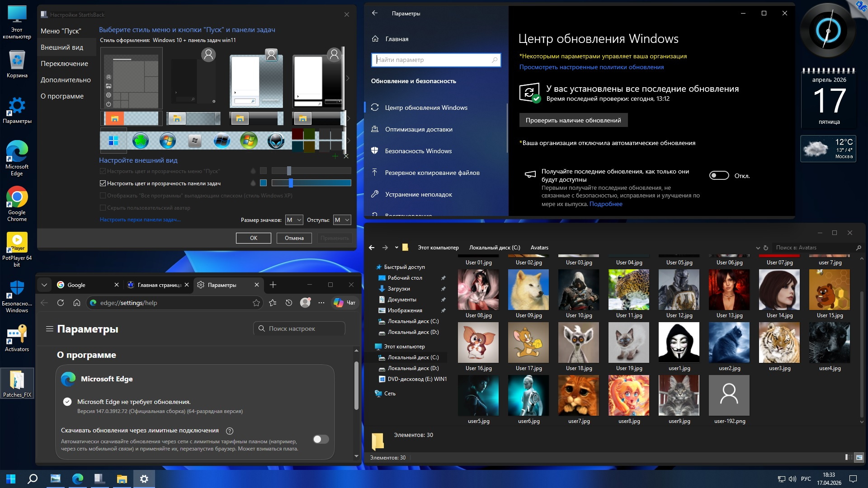Switch to the Google browser tab
Viewport: 868px width, 488px height.
tap(86, 285)
